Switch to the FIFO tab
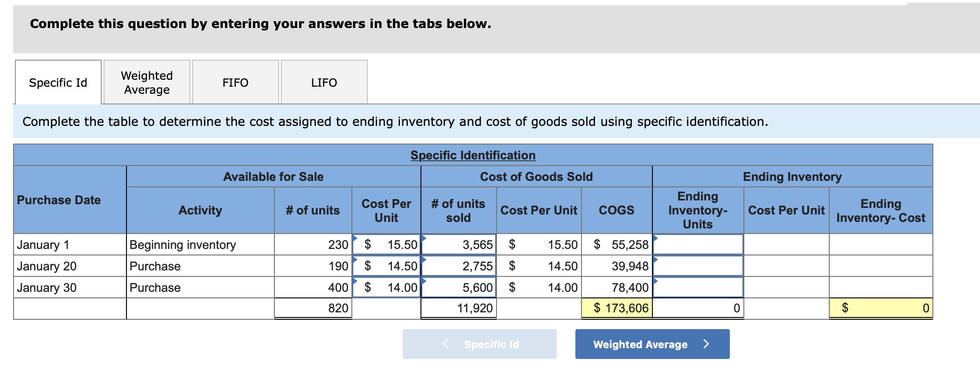The height and width of the screenshot is (372, 980). pyautogui.click(x=235, y=82)
